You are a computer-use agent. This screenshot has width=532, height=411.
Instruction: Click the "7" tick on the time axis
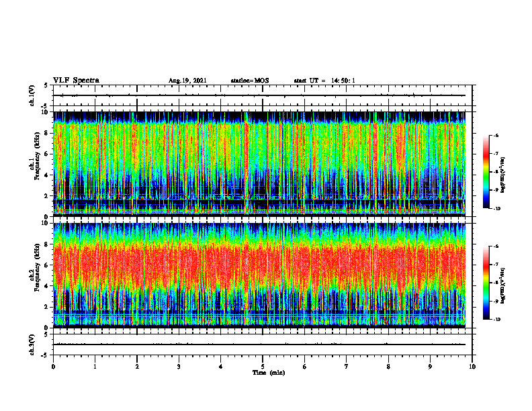(x=347, y=367)
